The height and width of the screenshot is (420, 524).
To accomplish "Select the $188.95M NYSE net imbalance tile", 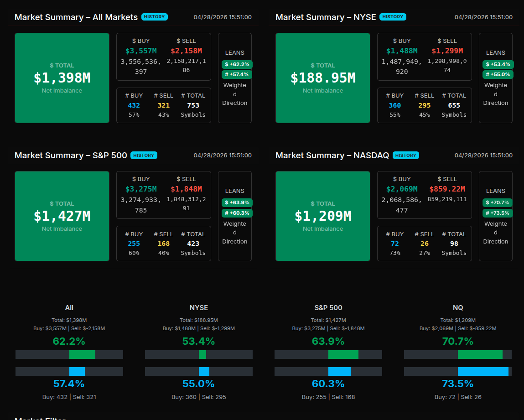I will pyautogui.click(x=323, y=78).
